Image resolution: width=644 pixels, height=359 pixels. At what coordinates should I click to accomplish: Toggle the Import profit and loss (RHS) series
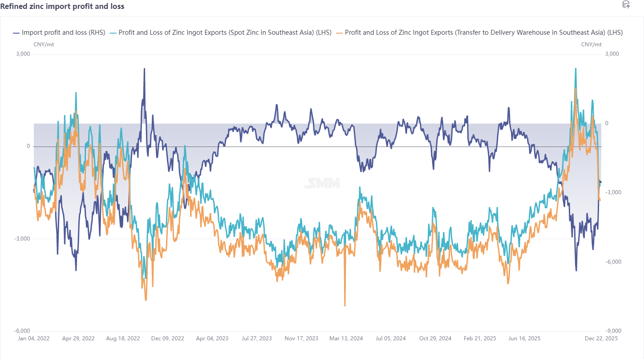63,33
